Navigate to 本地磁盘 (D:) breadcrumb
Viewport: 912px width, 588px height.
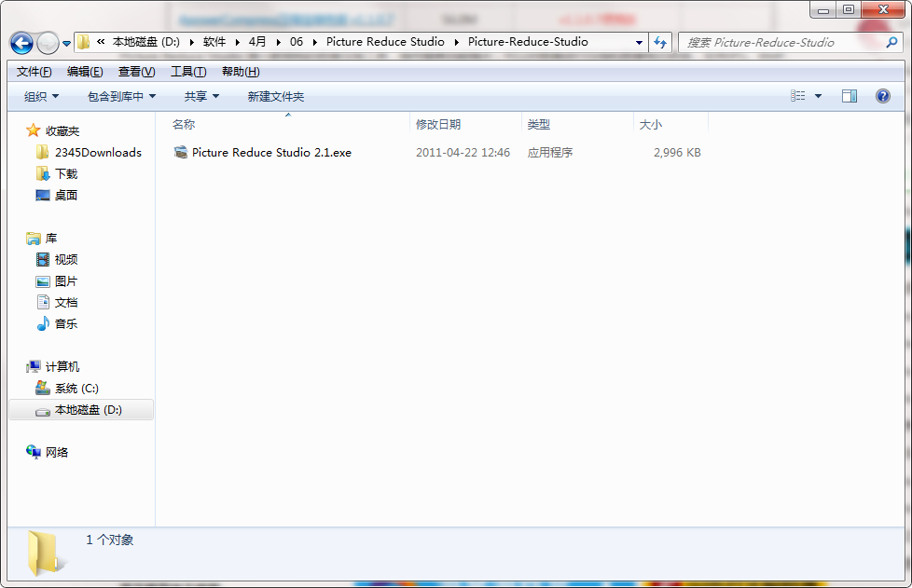(146, 42)
